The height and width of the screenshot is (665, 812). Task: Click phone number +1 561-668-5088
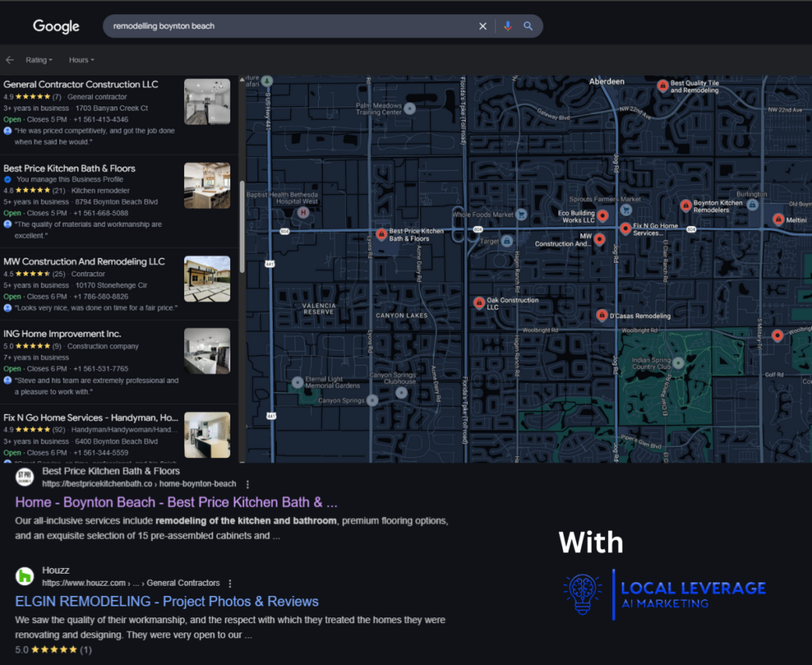101,213
